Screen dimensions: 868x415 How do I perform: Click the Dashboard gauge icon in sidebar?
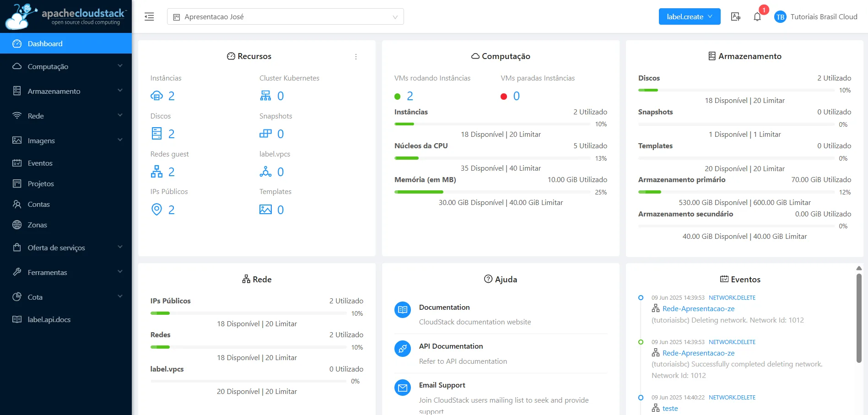17,43
